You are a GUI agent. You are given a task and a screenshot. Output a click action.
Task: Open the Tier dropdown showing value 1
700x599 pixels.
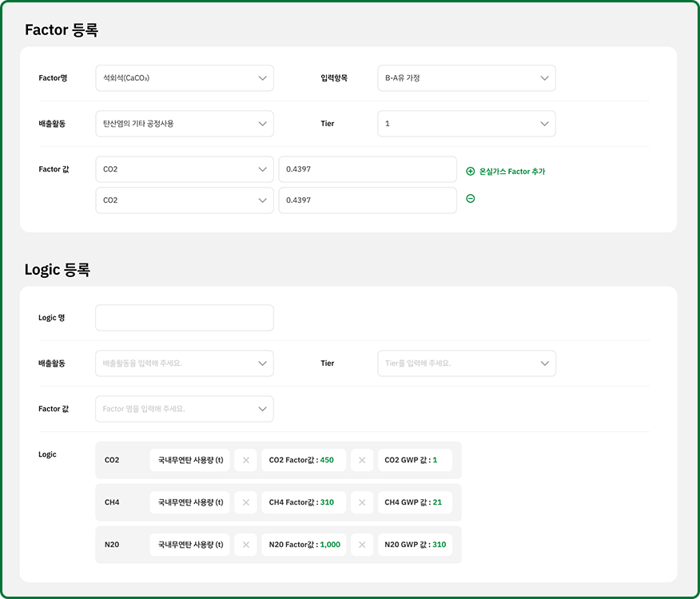click(466, 124)
